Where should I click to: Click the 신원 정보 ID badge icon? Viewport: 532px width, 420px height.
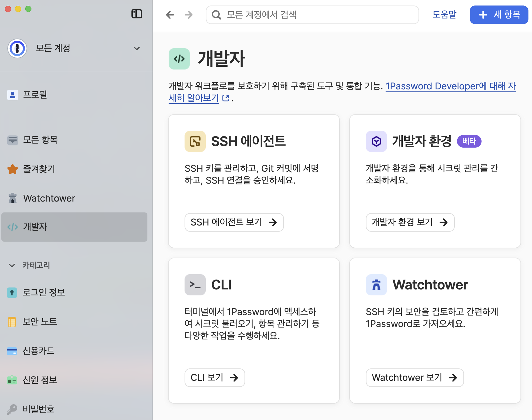[x=12, y=380]
